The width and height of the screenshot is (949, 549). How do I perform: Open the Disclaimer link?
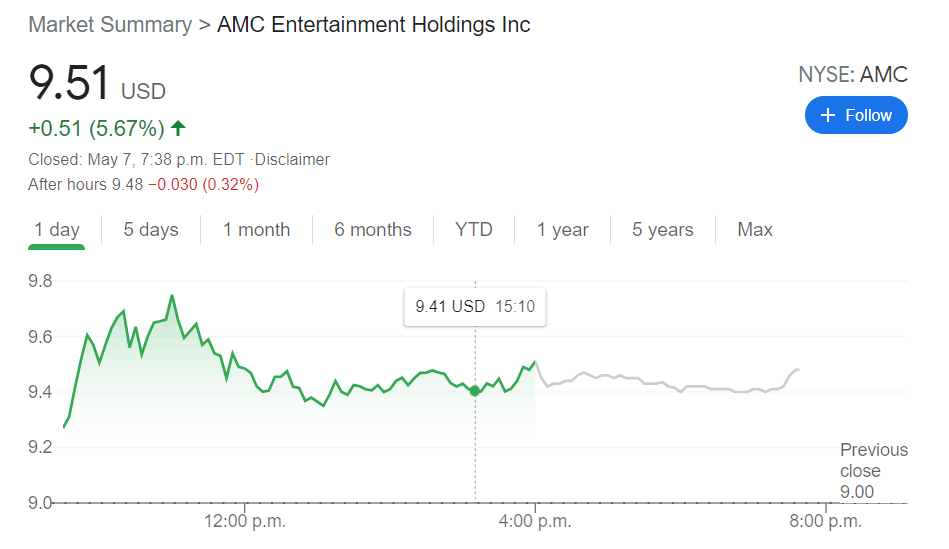pos(293,159)
